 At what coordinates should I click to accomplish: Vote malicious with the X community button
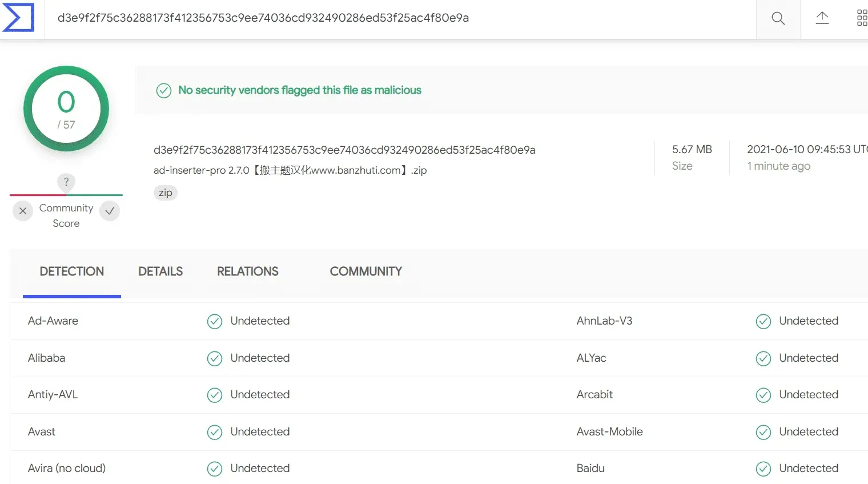(x=23, y=211)
